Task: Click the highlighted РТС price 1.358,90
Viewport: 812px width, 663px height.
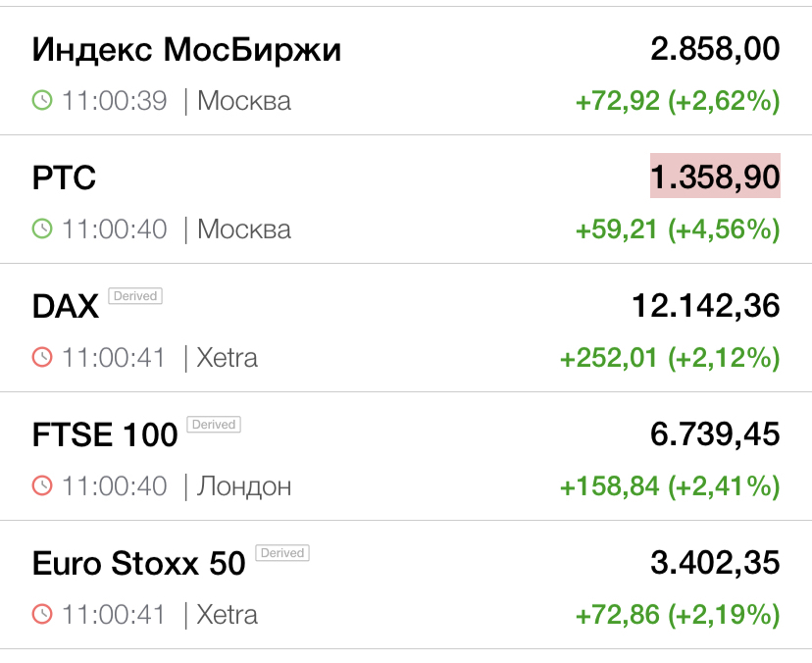Action: click(715, 177)
